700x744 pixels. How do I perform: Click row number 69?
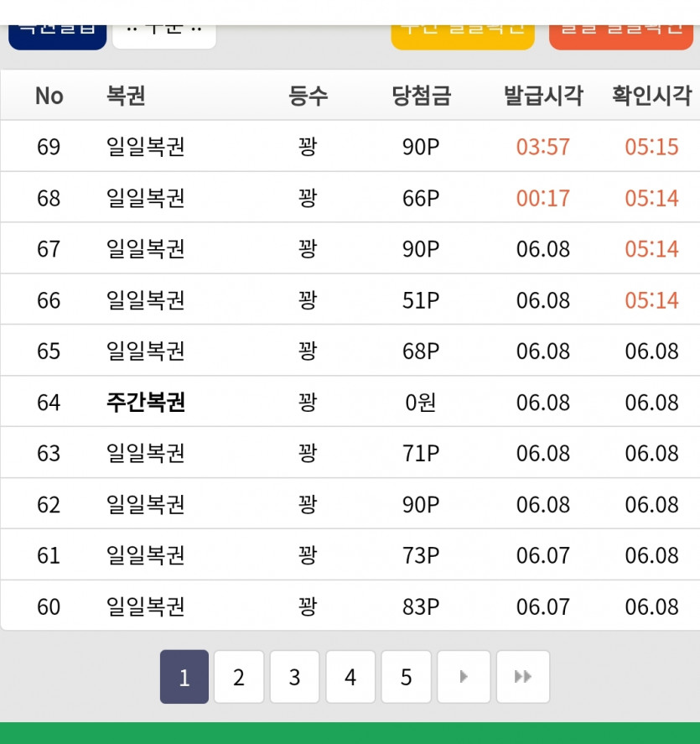49,147
